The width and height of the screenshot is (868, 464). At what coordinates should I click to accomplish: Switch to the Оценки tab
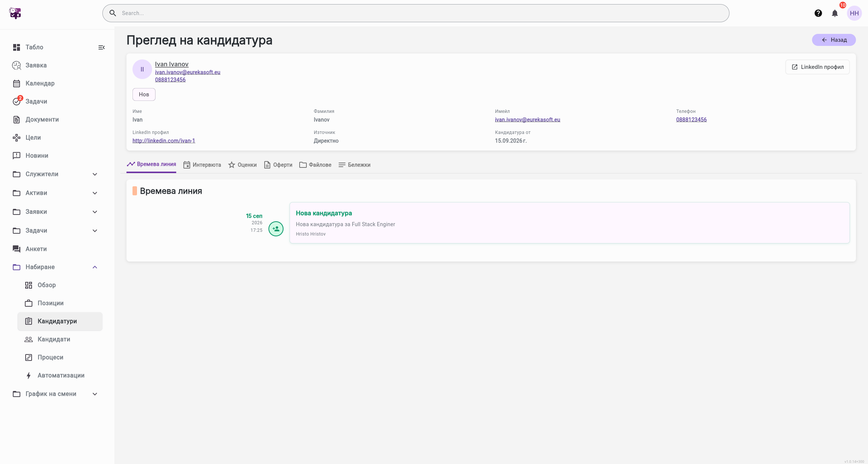(242, 165)
